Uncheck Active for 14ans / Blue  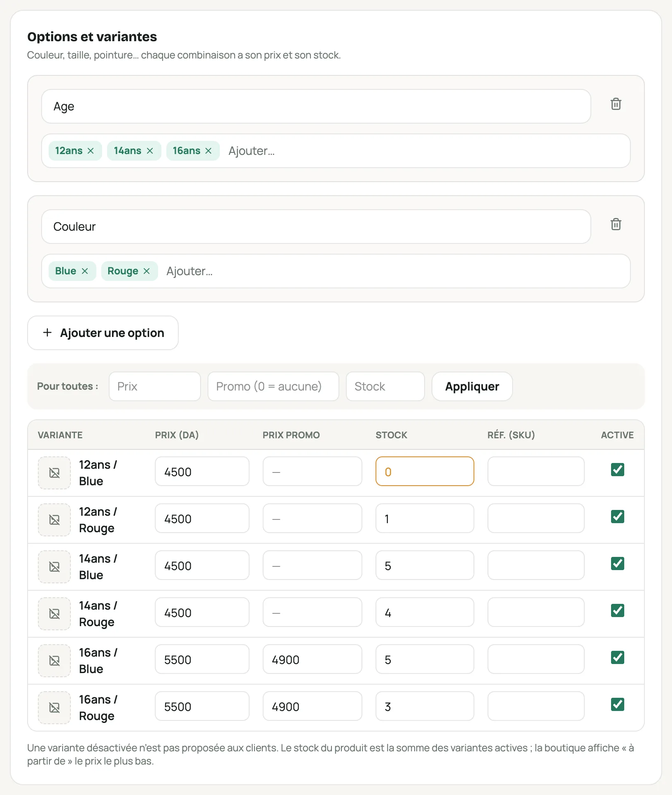click(x=618, y=564)
